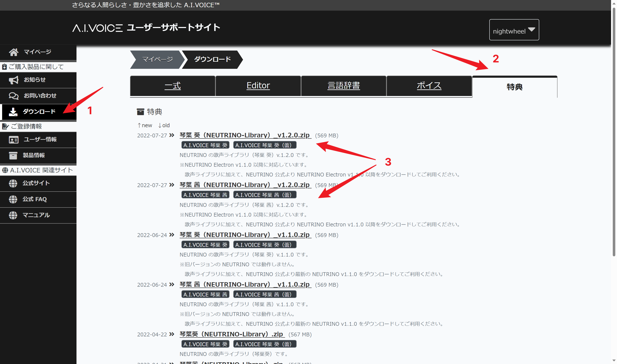The width and height of the screenshot is (617, 364).
Task: Click the home icon beside マイページ
Action: click(14, 52)
